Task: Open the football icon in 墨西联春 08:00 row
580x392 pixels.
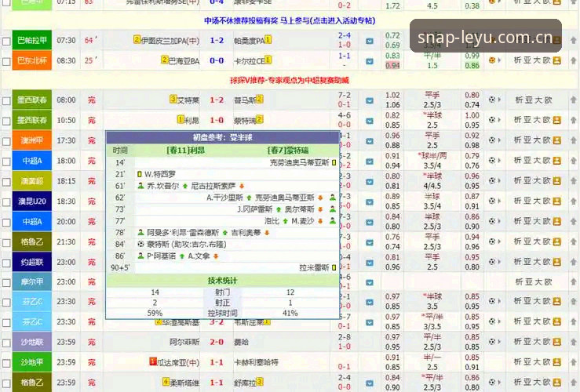Action: pyautogui.click(x=492, y=100)
